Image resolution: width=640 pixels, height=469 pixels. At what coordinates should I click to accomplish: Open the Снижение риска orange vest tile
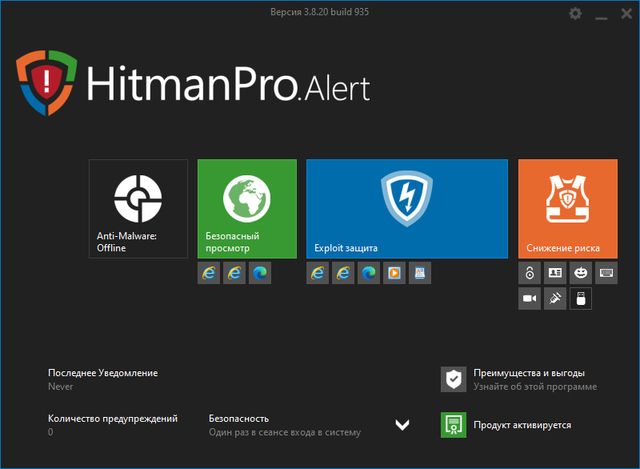(x=567, y=208)
